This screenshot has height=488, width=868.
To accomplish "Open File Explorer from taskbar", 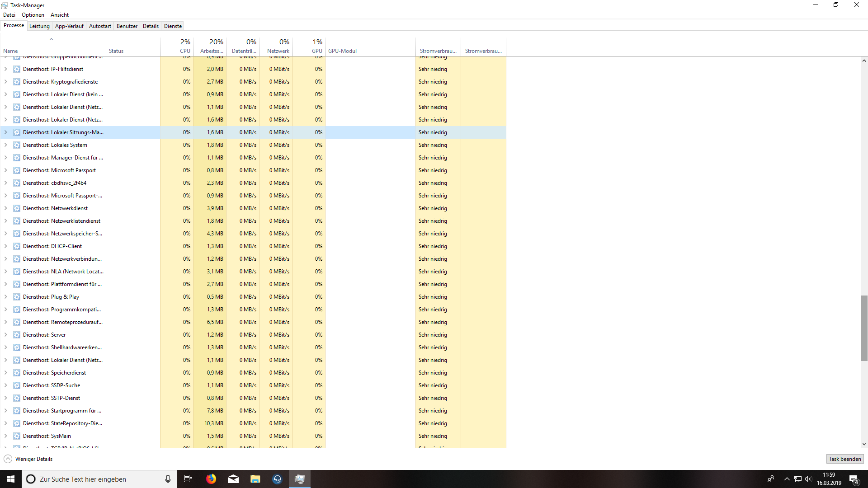I will pos(255,479).
